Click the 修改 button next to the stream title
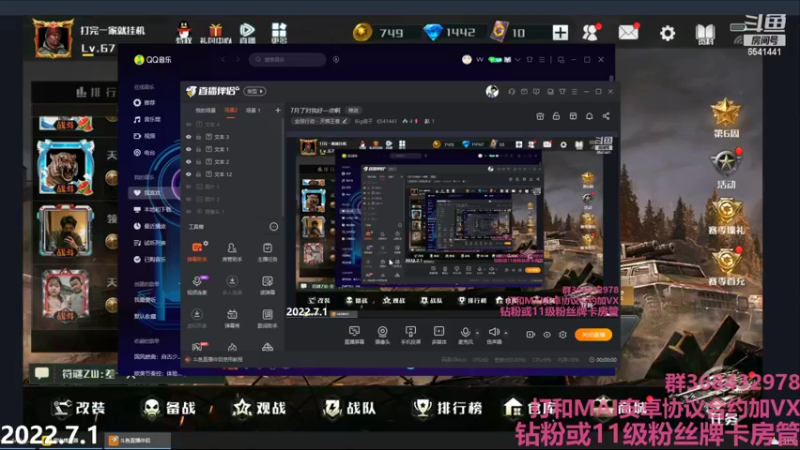800x450 pixels. [x=353, y=110]
